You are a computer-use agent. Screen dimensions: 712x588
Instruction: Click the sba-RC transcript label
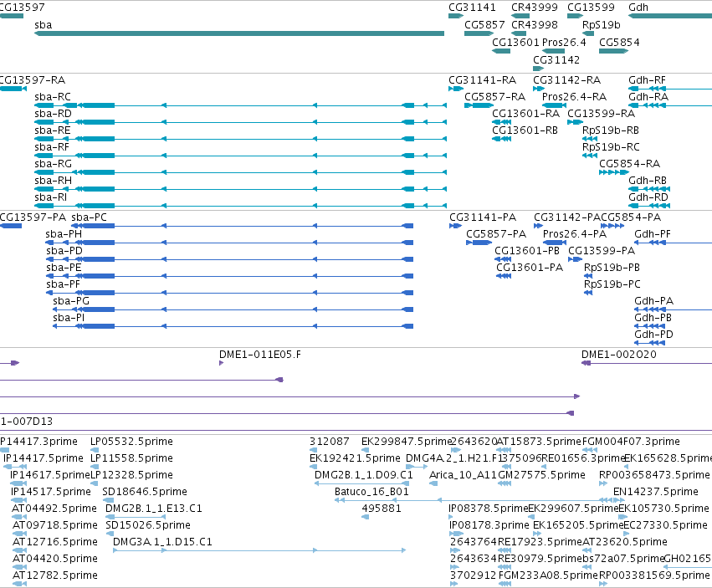click(x=53, y=97)
